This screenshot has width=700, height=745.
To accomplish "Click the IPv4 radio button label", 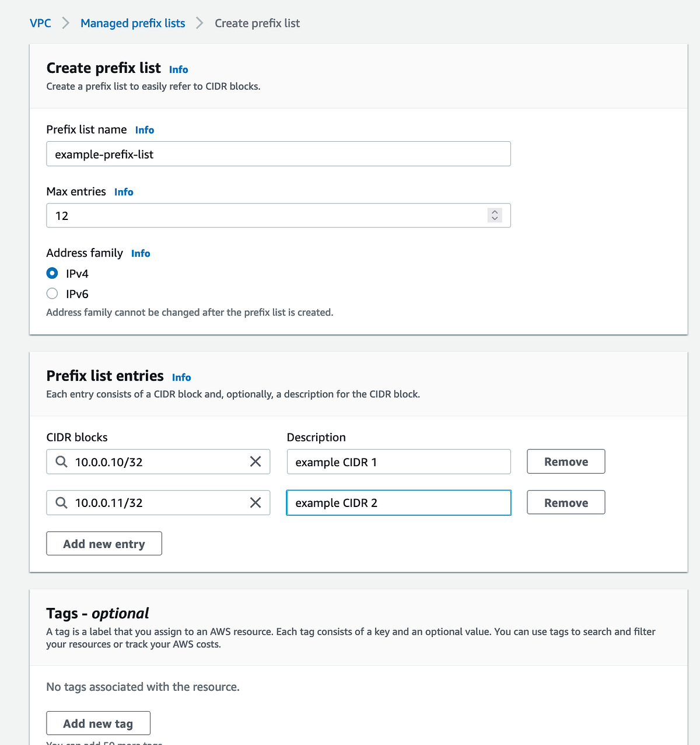I will [x=78, y=273].
